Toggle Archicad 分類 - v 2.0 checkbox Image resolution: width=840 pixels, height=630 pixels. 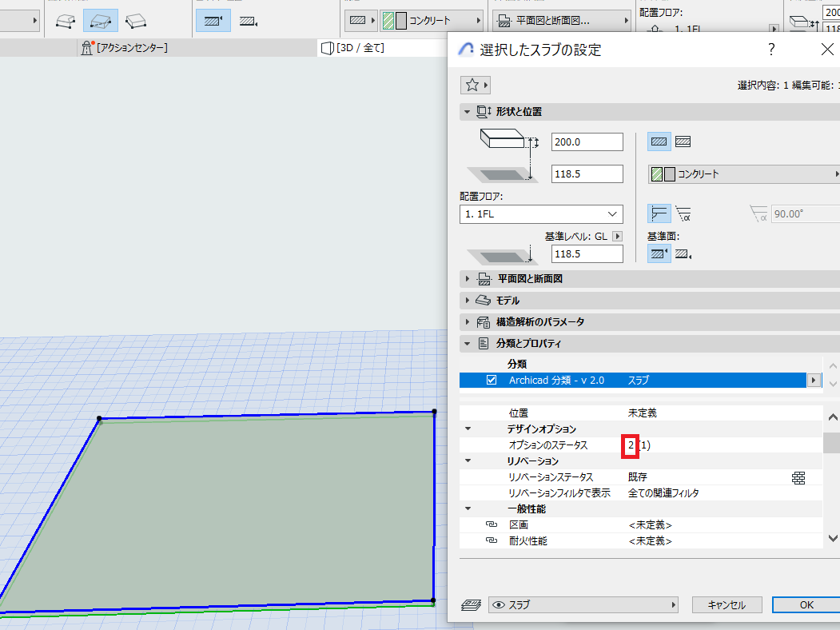click(x=492, y=380)
